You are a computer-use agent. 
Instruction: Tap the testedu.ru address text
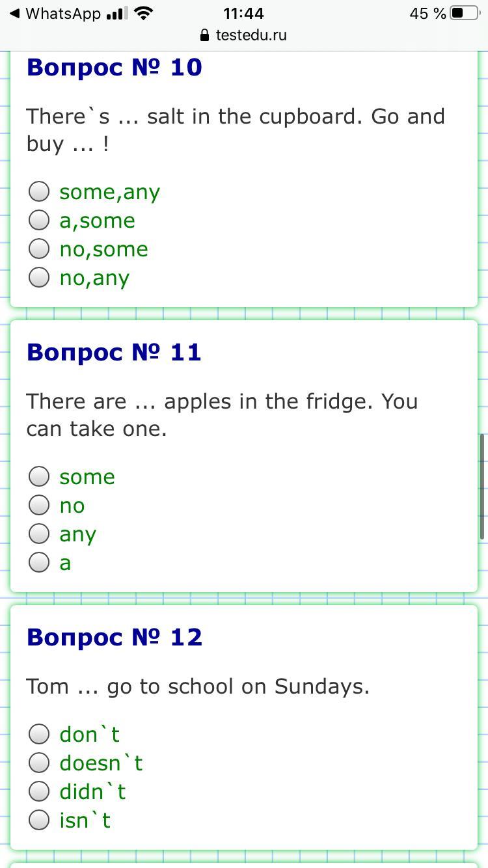click(x=251, y=35)
